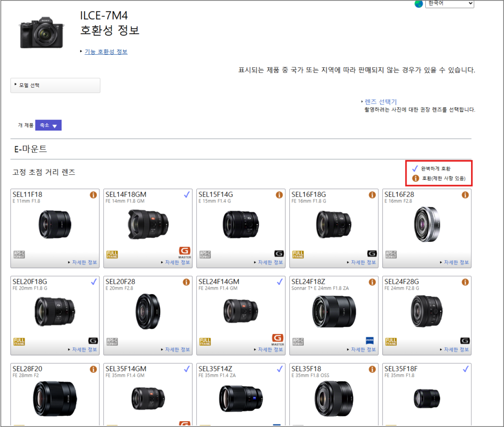504x427 pixels.
Task: Click the G Master badge on SEL24F14GM
Action: [x=278, y=340]
